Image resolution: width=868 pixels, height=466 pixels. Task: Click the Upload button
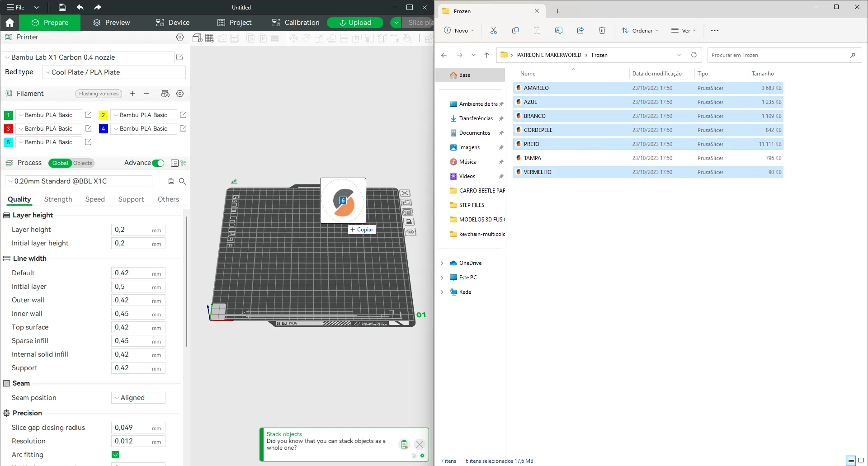tap(355, 23)
